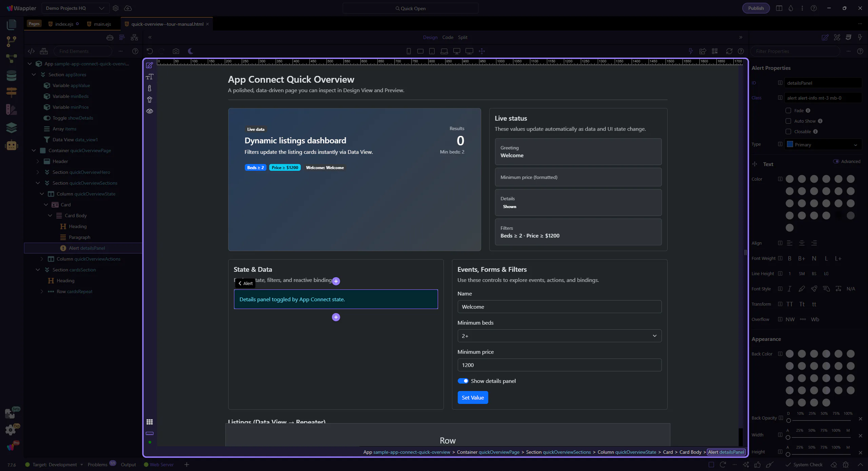Open the code view brackets icon
868x471 pixels.
pyautogui.click(x=31, y=51)
